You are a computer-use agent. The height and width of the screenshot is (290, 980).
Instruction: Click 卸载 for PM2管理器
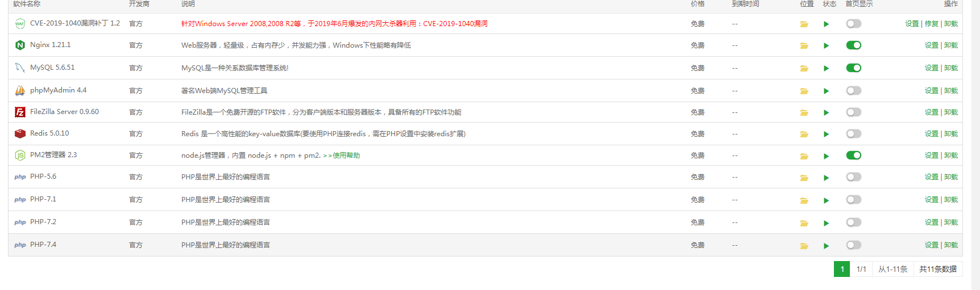point(951,155)
